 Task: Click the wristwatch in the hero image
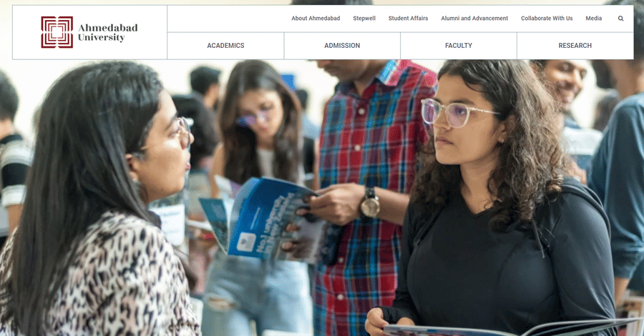click(370, 203)
